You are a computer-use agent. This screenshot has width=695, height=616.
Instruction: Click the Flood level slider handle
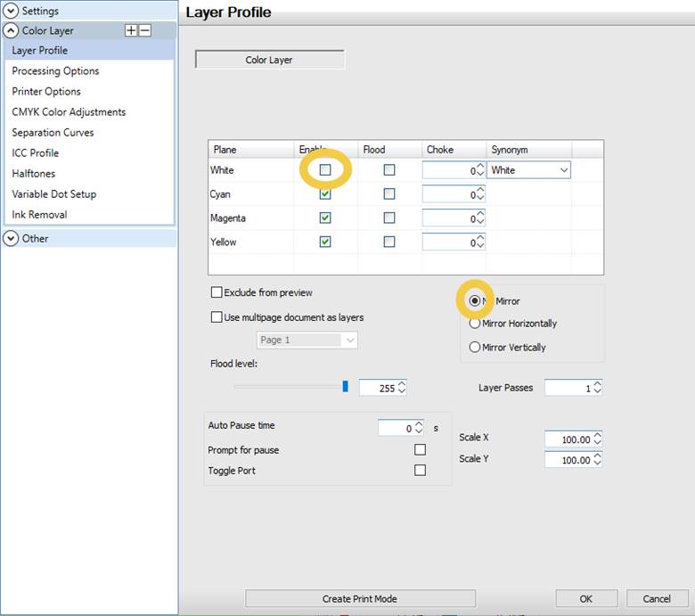coord(345,386)
